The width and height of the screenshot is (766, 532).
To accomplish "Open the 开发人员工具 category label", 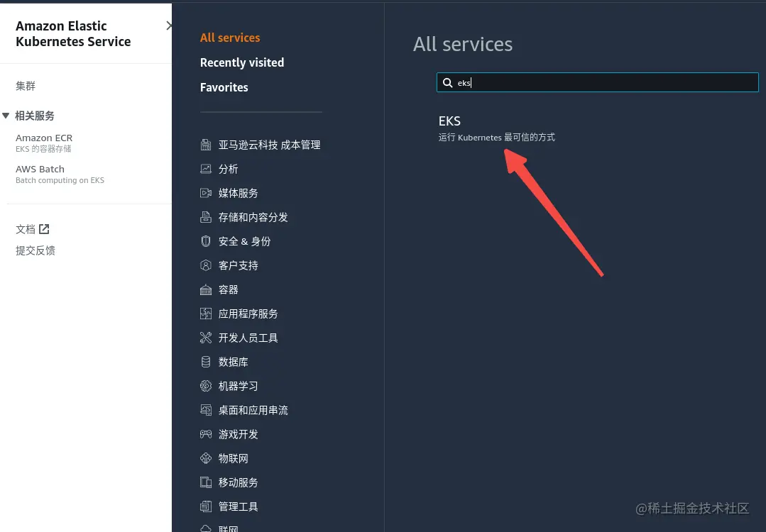I will point(248,338).
